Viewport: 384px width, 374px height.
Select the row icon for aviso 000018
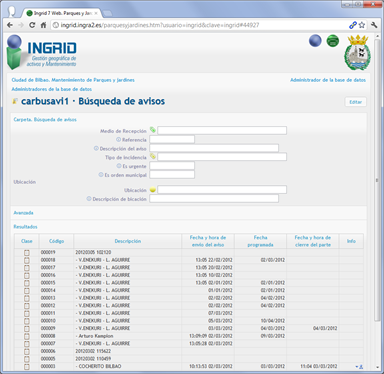pyautogui.click(x=27, y=260)
